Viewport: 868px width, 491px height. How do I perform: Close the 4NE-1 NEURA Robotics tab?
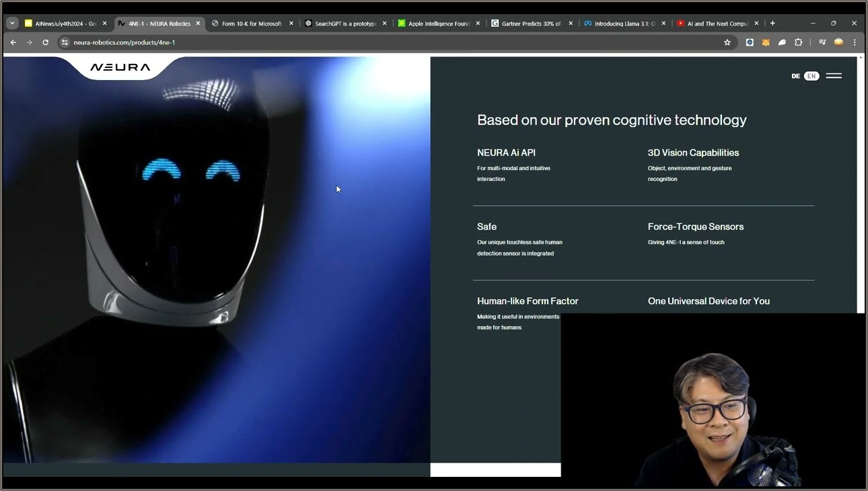(x=198, y=23)
